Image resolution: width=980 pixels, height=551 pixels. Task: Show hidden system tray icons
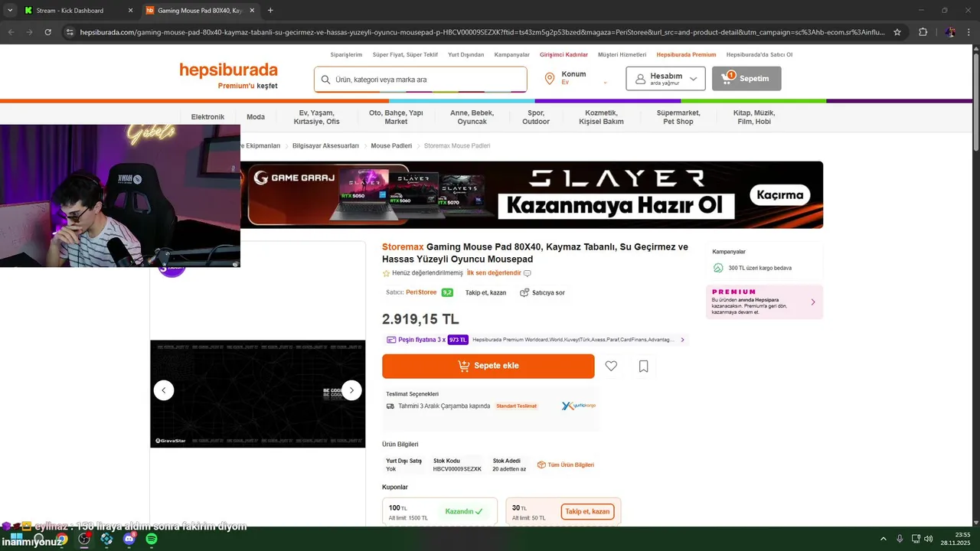point(883,539)
